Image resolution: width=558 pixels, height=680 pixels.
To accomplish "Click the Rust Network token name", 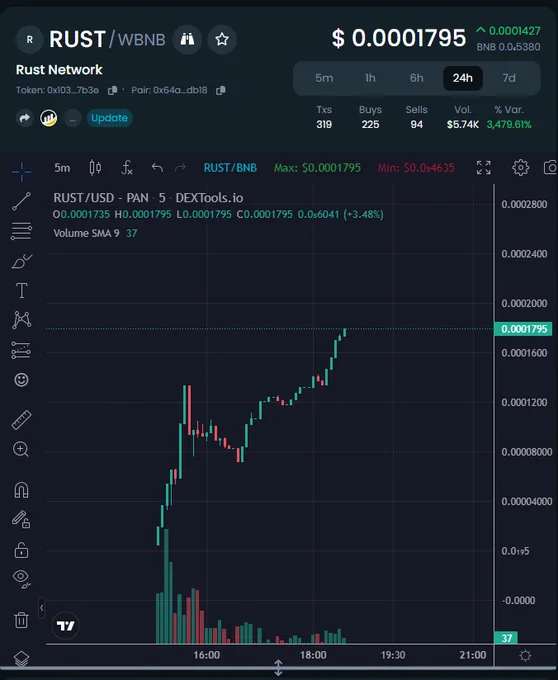I will tap(59, 69).
